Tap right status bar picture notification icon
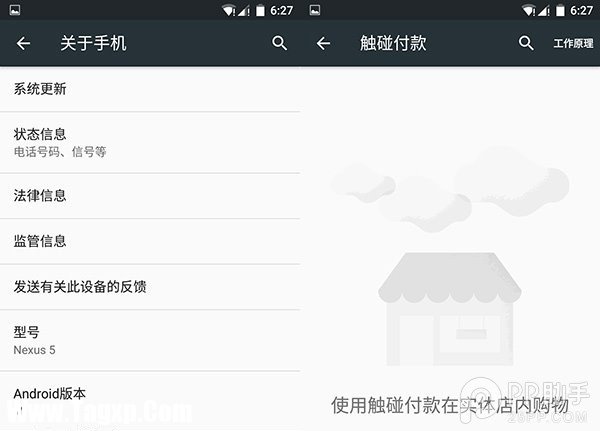Image resolution: width=600 pixels, height=431 pixels. 315,10
